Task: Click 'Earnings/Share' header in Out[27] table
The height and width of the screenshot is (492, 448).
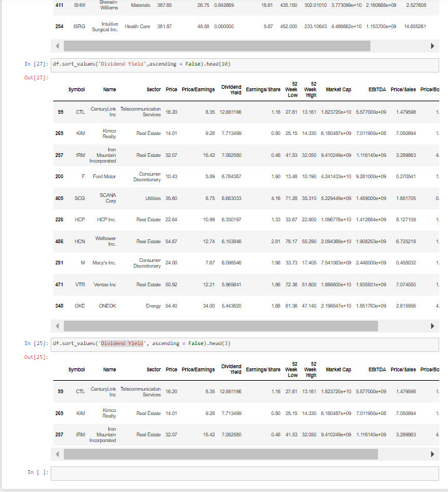Action: click(263, 89)
